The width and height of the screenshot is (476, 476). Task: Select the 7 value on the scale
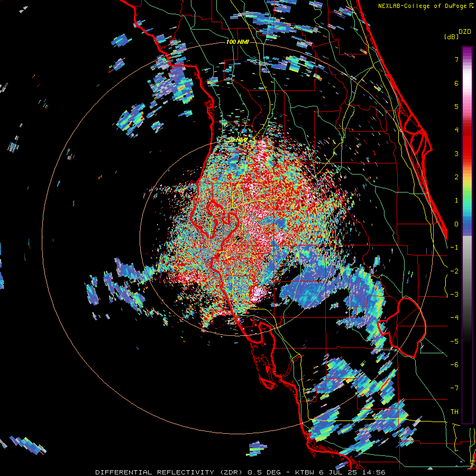point(456,59)
